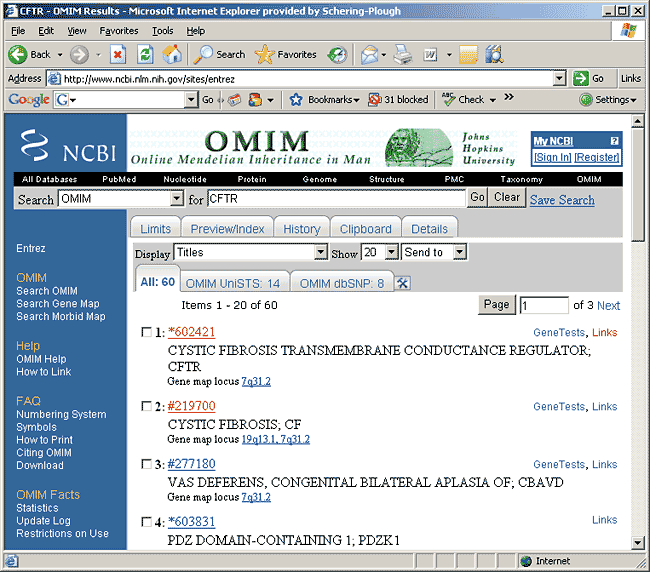Open the Favorites star icon

coord(264,54)
